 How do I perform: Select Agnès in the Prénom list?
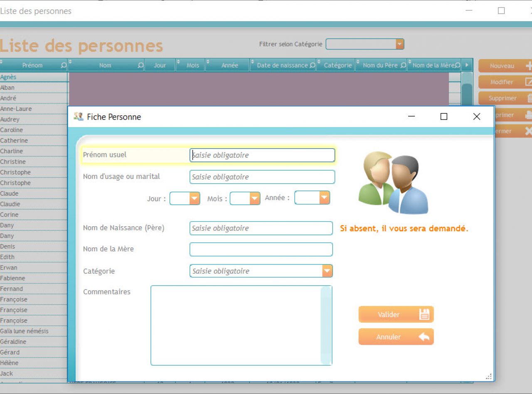(x=8, y=77)
